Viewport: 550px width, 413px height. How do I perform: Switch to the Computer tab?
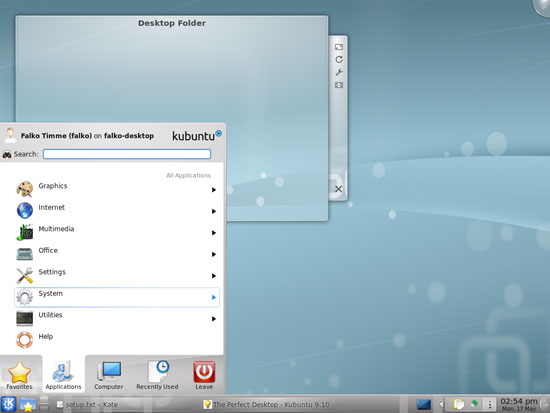pyautogui.click(x=109, y=375)
